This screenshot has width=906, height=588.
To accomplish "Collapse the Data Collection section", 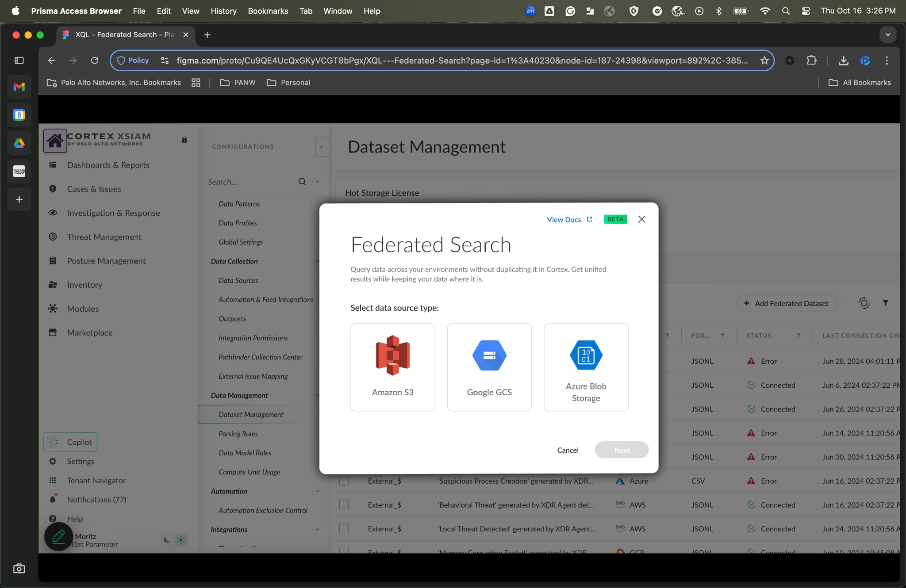I will pyautogui.click(x=317, y=261).
